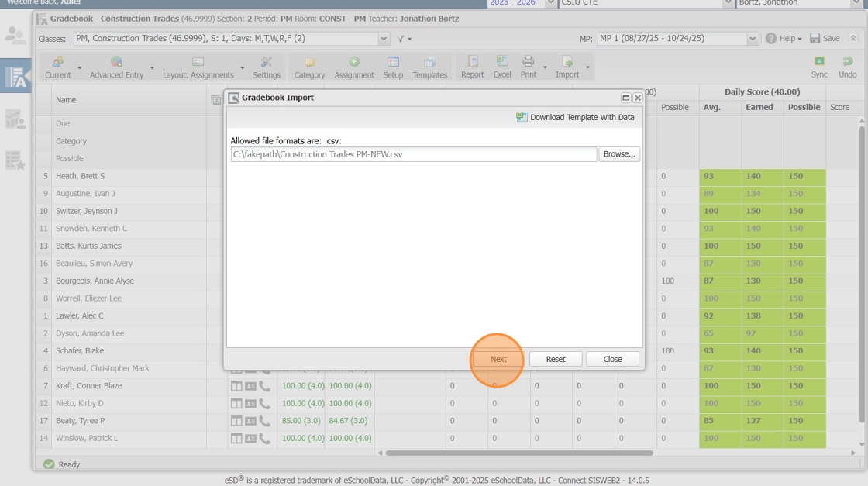Open the MP marking period dropdown

(752, 39)
